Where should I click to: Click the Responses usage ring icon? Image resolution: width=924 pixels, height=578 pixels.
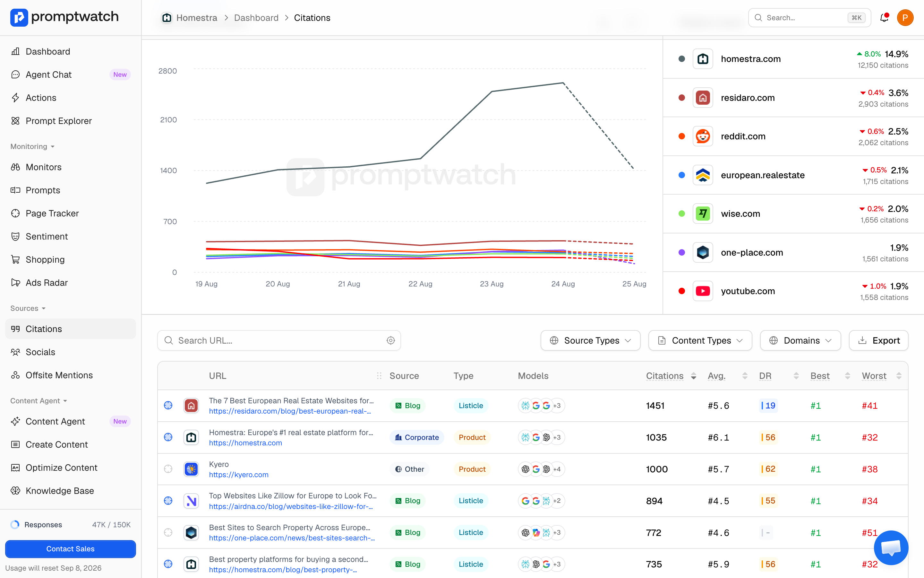[15, 524]
